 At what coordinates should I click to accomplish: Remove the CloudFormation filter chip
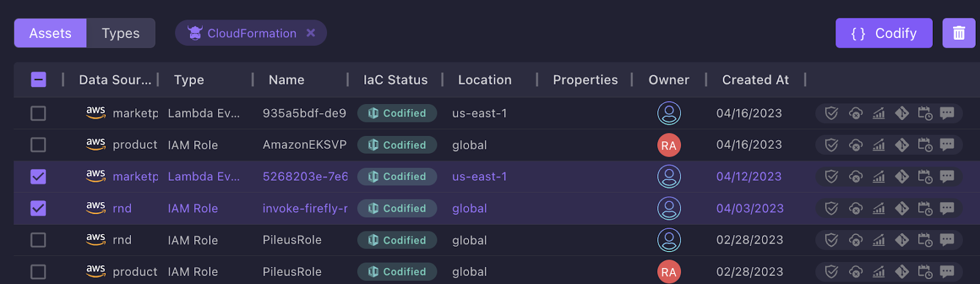coord(311,33)
